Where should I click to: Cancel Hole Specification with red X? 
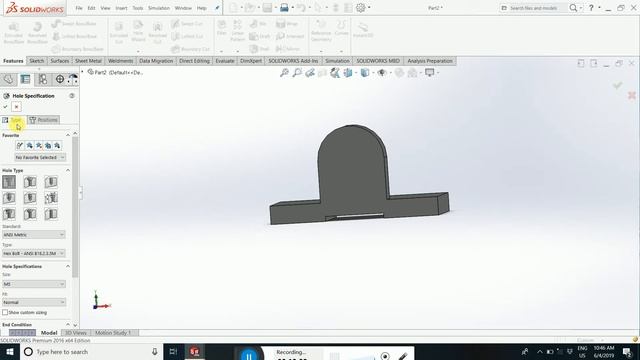[x=16, y=107]
